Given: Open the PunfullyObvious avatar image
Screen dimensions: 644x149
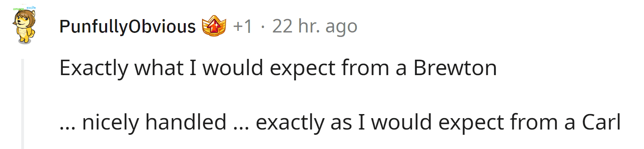Looking at the screenshot, I should tap(24, 25).
